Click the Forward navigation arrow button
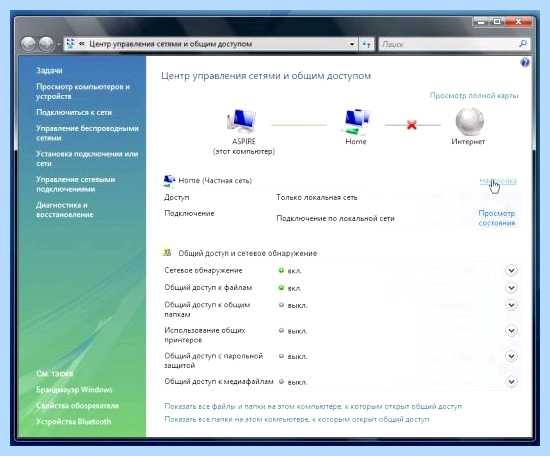The width and height of the screenshot is (550, 456). (46, 44)
